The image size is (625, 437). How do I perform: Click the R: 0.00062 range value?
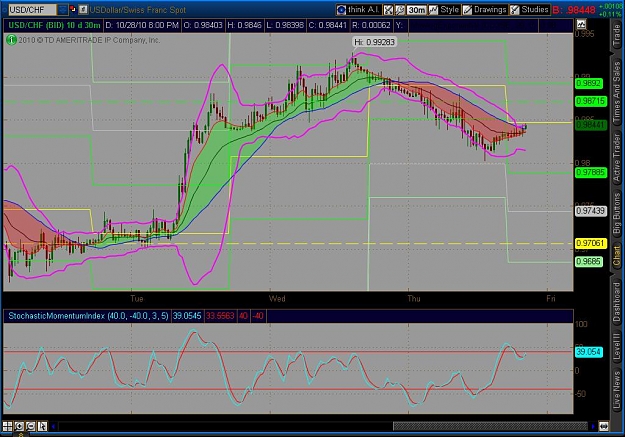click(x=371, y=25)
